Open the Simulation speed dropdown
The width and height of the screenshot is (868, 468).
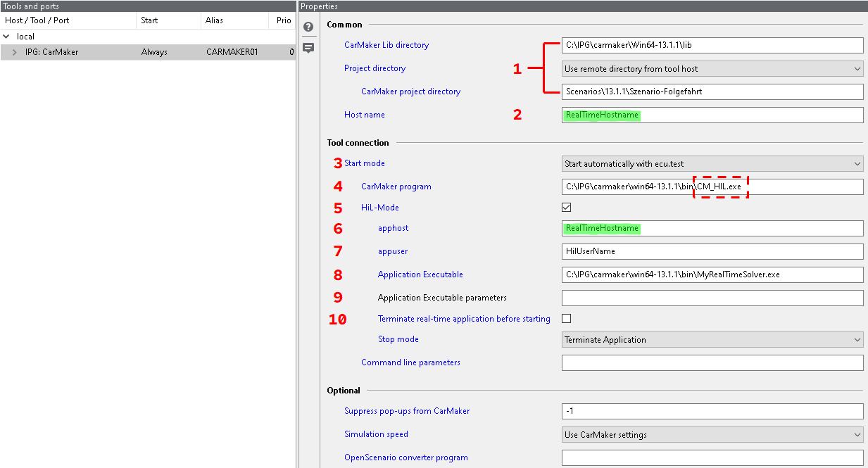712,435
